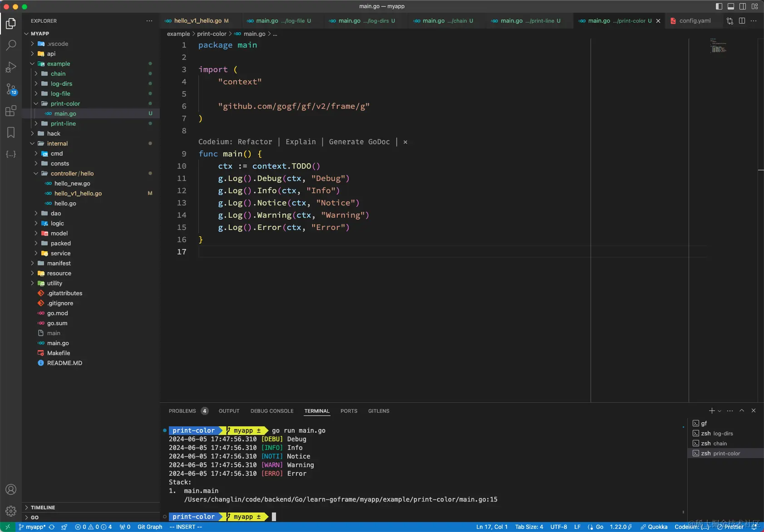Synchronize changes icon in status bar
Image resolution: width=764 pixels, height=532 pixels.
pos(52,527)
